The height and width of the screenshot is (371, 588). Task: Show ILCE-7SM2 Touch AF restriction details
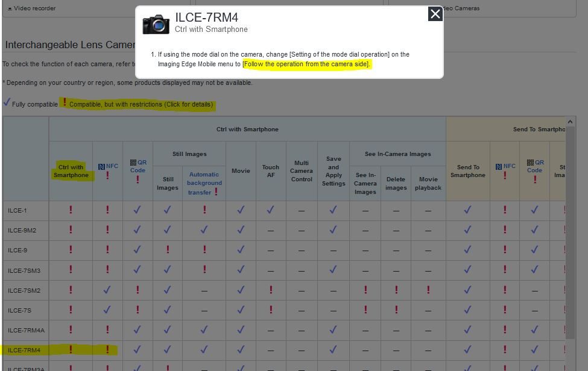click(271, 290)
